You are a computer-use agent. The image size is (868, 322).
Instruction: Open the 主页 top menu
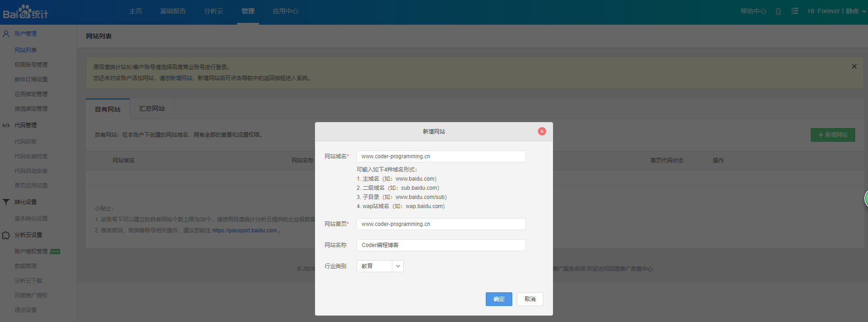point(136,11)
